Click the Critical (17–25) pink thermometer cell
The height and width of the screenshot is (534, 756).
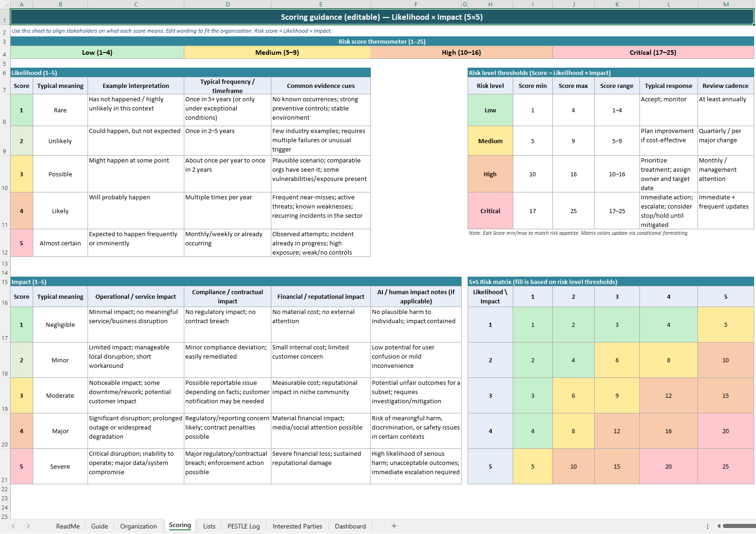653,52
